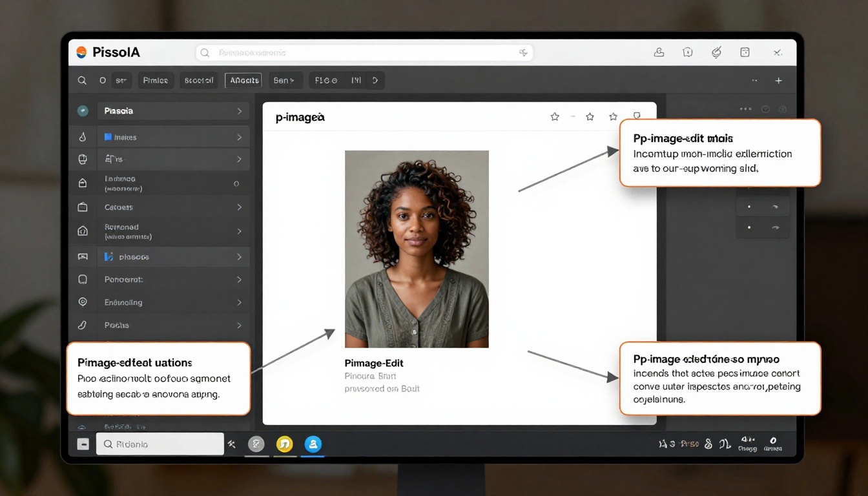Click the 'Pimage-Edit' caption under the portrait

tap(375, 363)
